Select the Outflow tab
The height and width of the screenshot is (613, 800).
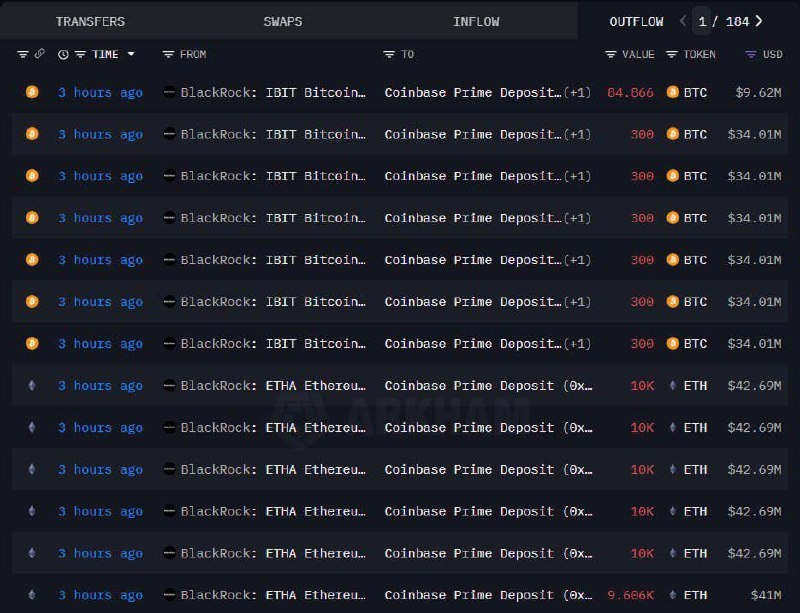pos(636,21)
